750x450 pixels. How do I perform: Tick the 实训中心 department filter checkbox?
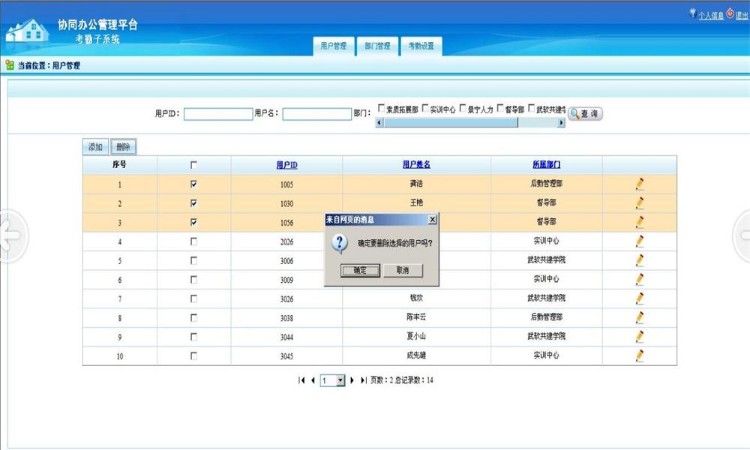point(425,109)
